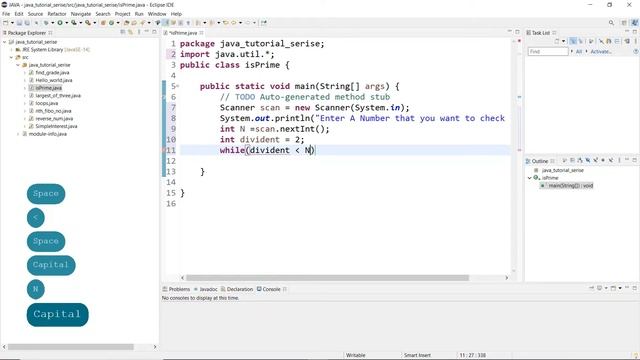
Task: Click Open Console icon in console toolbar
Action: pyautogui.click(x=613, y=288)
